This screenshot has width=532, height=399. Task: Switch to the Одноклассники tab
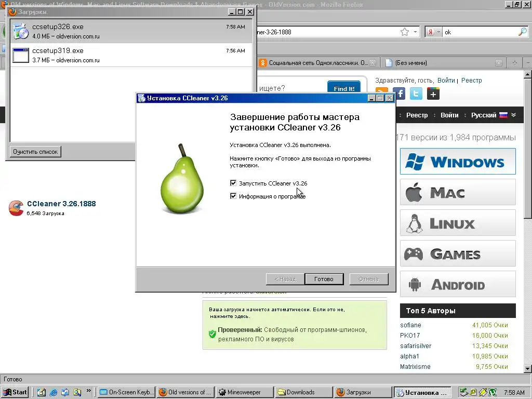317,63
